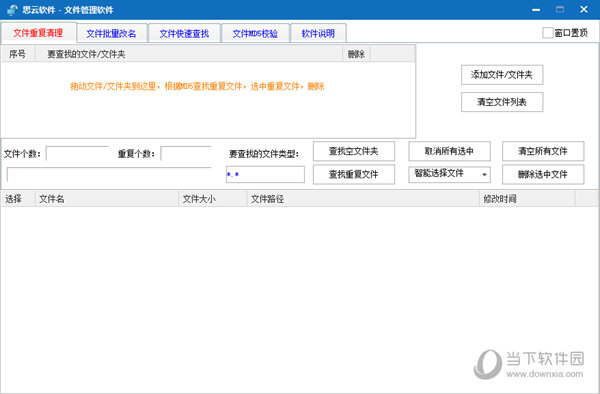The height and width of the screenshot is (394, 600).
Task: Click the 删除选中文件 button
Action: click(x=543, y=174)
